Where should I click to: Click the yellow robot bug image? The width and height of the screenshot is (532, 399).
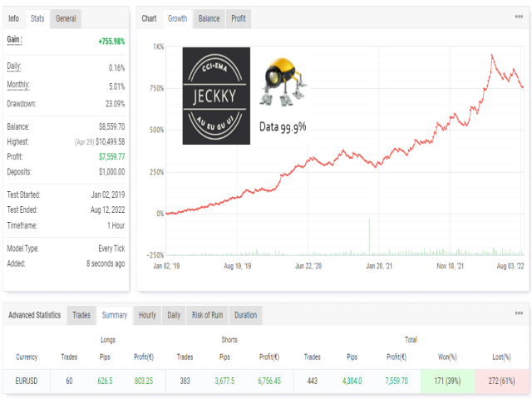283,82
